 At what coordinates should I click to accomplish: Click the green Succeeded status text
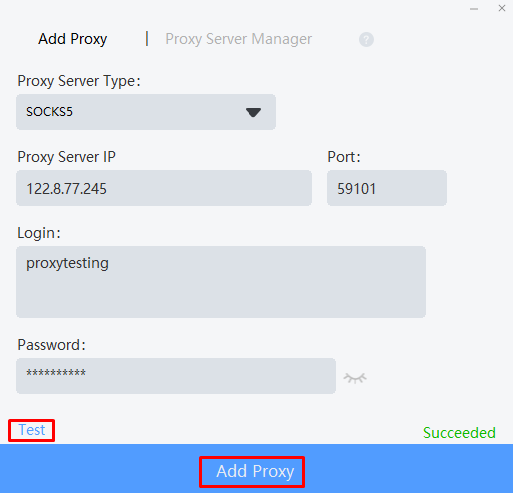(x=459, y=433)
